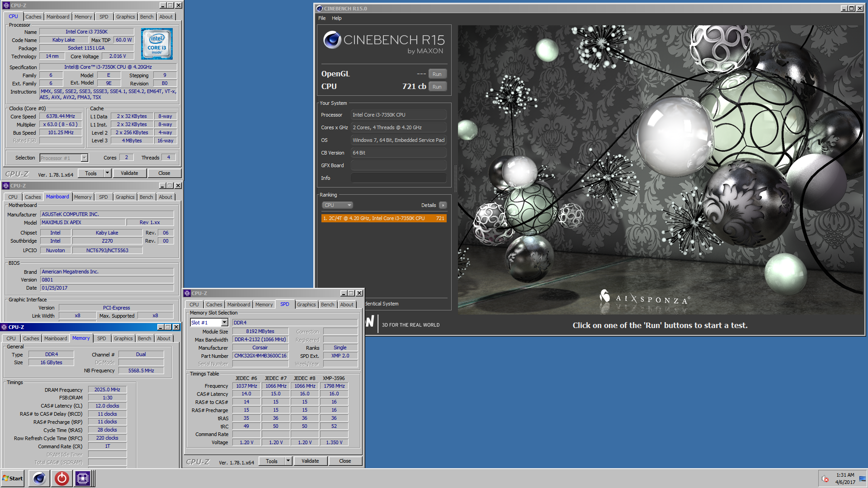Click the part number CMK32GX4M4B3600C16
Screen dimensions: 868x488
coord(260,356)
